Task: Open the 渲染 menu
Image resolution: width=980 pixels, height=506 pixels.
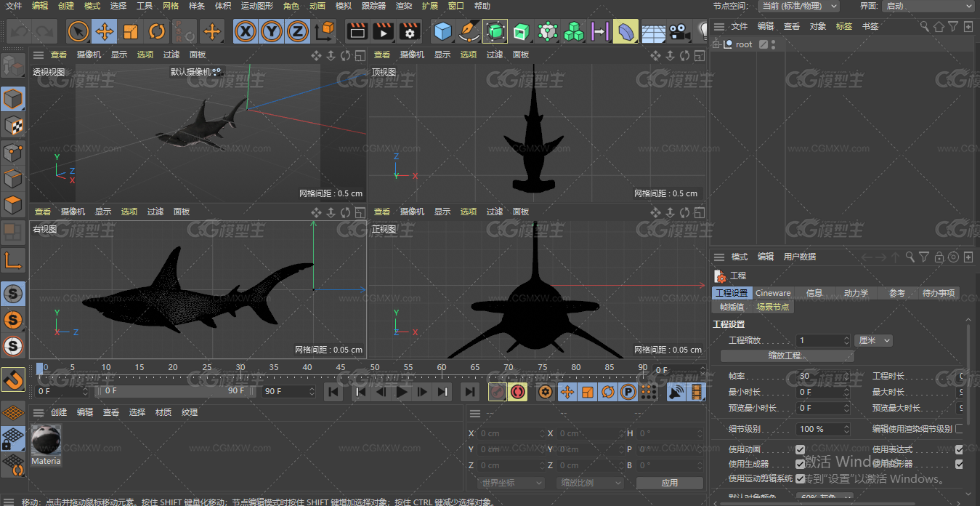Action: pyautogui.click(x=404, y=6)
